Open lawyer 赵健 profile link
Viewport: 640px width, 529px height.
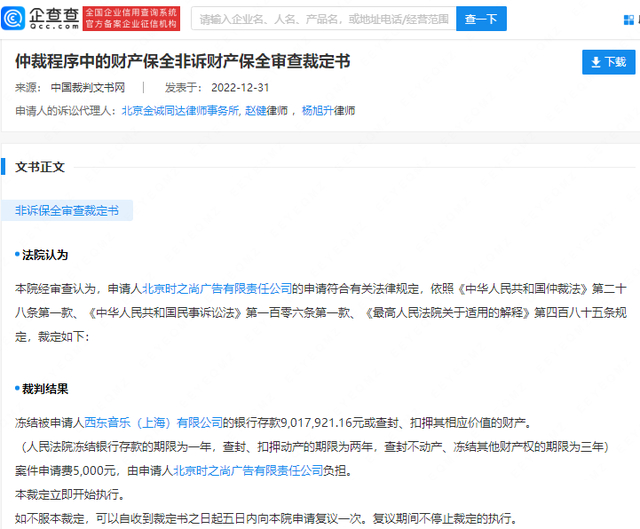[256, 111]
